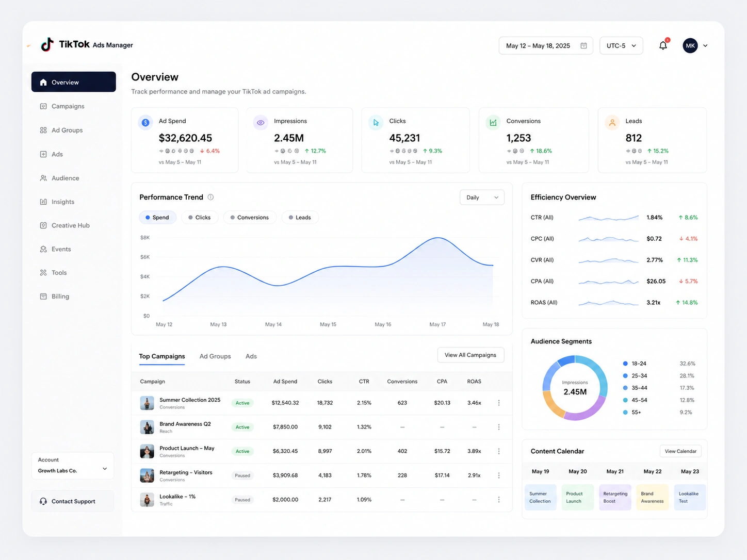
Task: Open Summer Collection 2025 row options menu
Action: pyautogui.click(x=499, y=403)
